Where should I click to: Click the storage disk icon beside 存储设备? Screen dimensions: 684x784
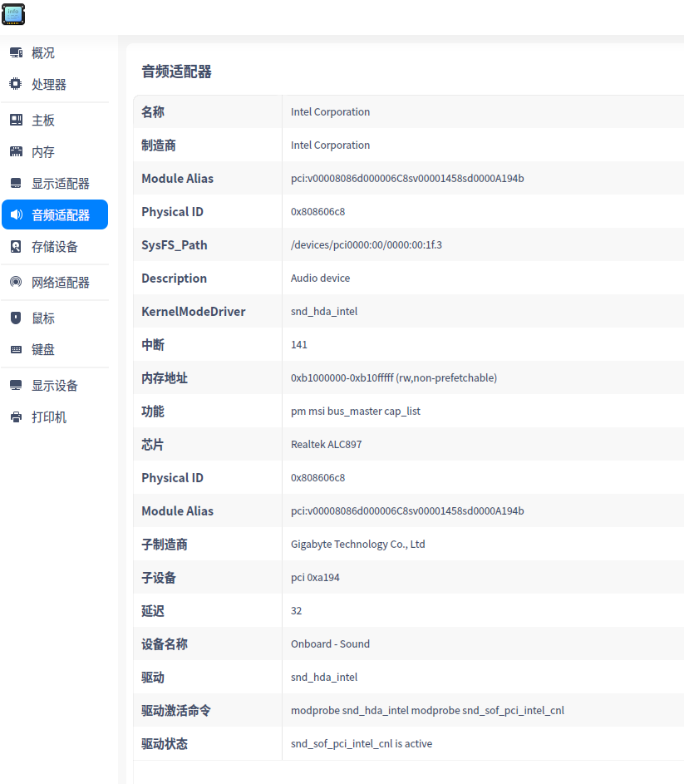click(x=16, y=246)
